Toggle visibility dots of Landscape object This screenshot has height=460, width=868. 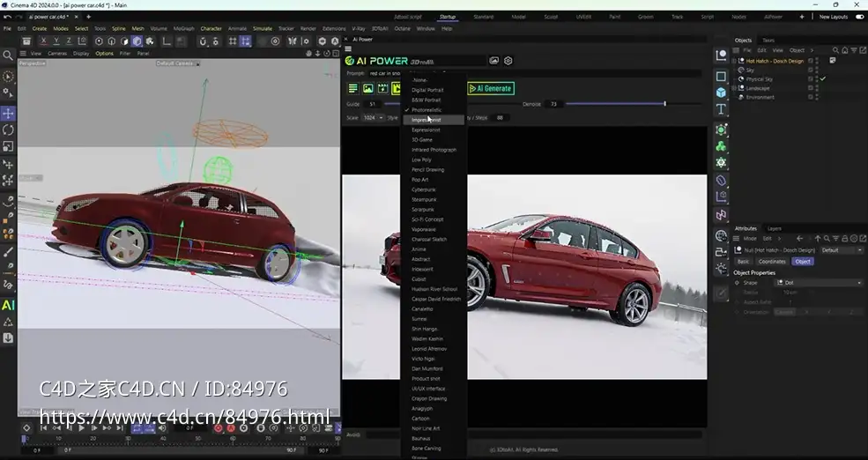817,88
